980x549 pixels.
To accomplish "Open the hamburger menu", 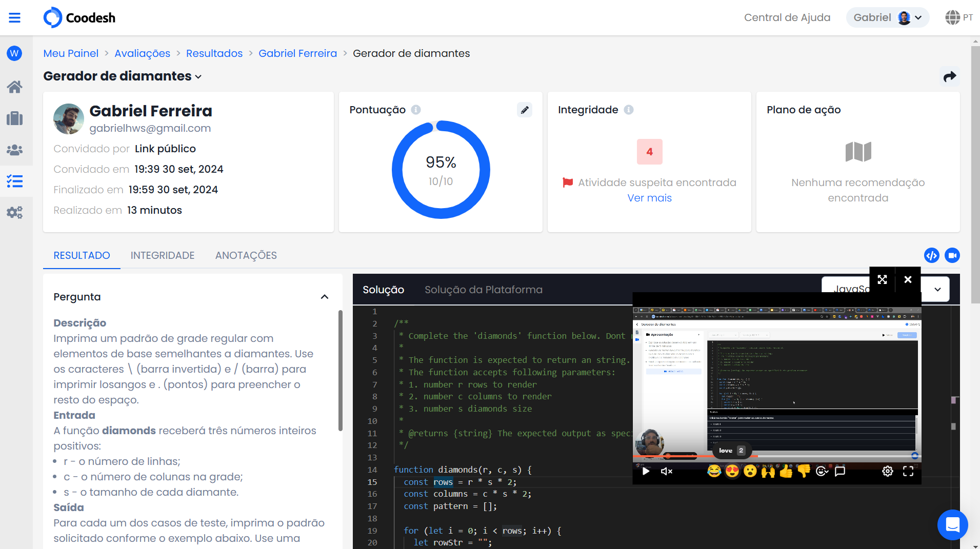I will click(x=15, y=18).
